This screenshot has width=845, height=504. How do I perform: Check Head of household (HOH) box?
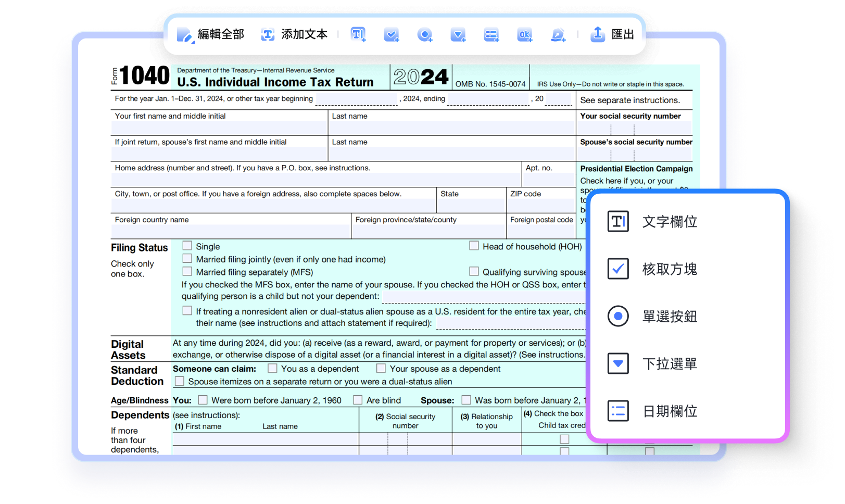[x=474, y=246]
